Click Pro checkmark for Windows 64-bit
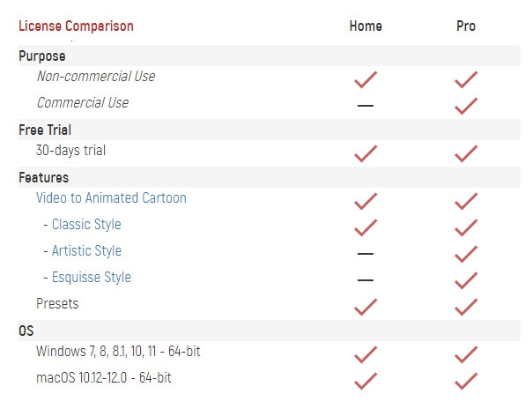 pyautogui.click(x=466, y=354)
